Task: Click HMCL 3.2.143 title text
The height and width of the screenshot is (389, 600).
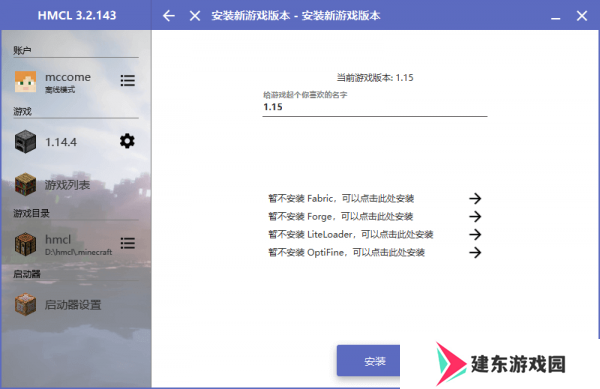Action: tap(77, 15)
